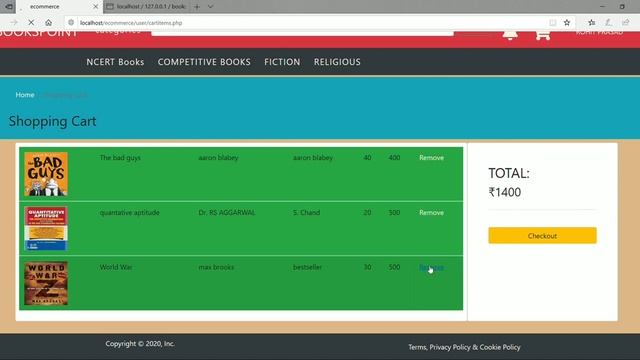Remove World War from cart

[431, 267]
